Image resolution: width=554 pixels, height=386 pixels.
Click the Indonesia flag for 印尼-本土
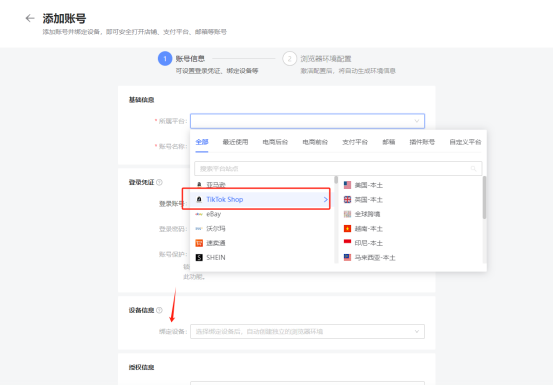(x=347, y=242)
